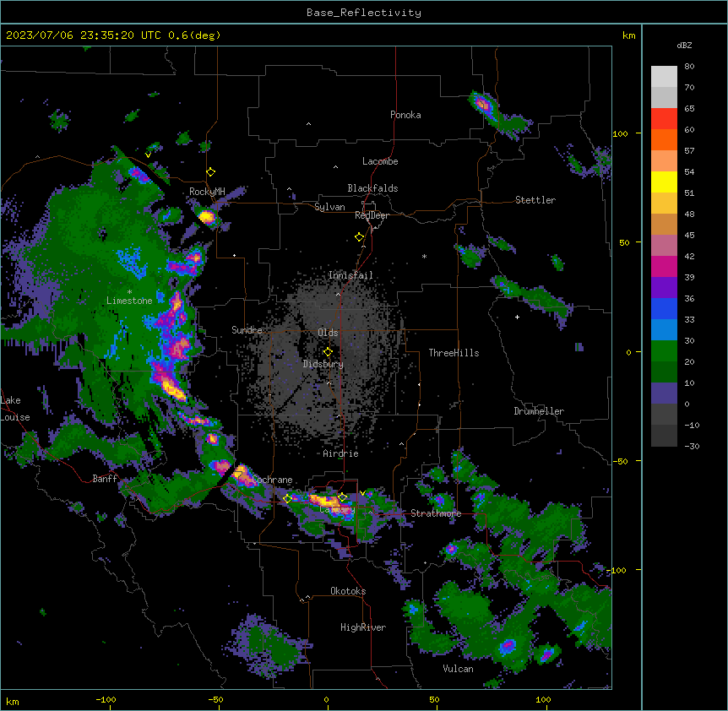
Task: Click the HighRiver town label
Action: pos(363,627)
